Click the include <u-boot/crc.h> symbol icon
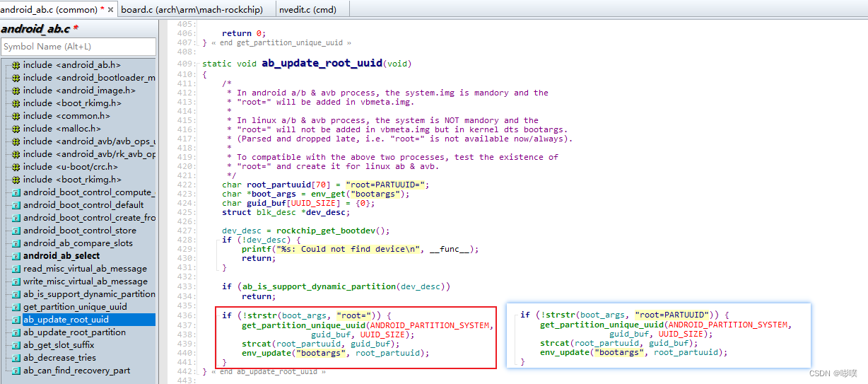Screen dimensions: 868x384 coord(16,167)
